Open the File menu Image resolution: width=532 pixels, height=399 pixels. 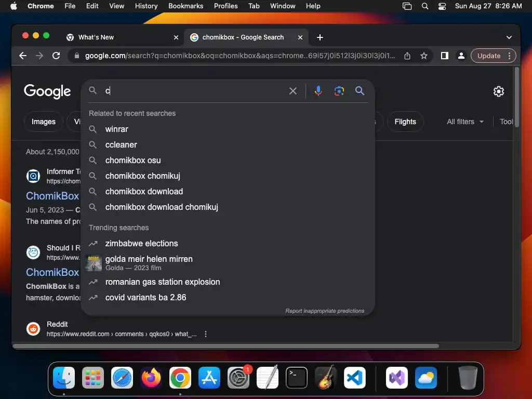pos(70,6)
